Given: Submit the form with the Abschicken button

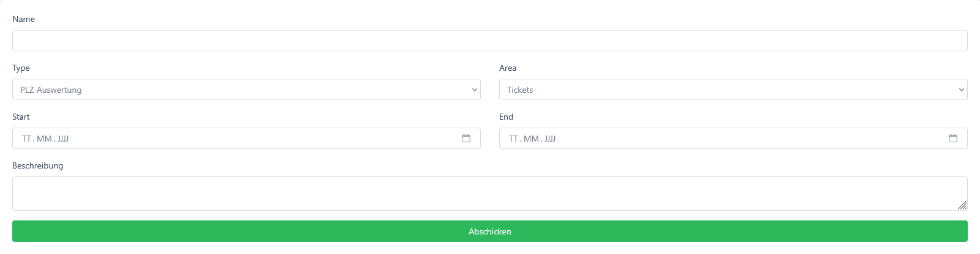Looking at the screenshot, I should click(490, 231).
